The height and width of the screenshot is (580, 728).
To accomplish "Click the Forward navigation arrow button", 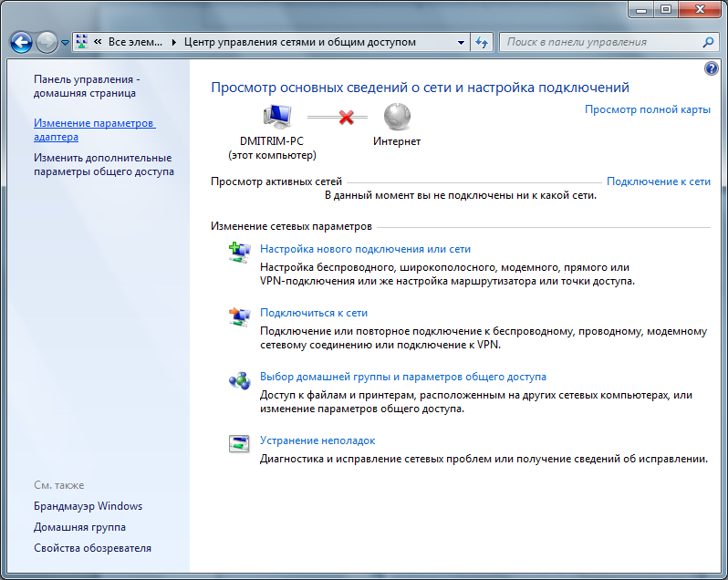I will click(47, 42).
